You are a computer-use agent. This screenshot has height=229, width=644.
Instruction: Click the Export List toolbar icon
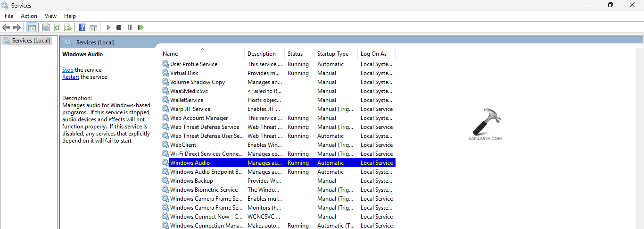point(68,27)
